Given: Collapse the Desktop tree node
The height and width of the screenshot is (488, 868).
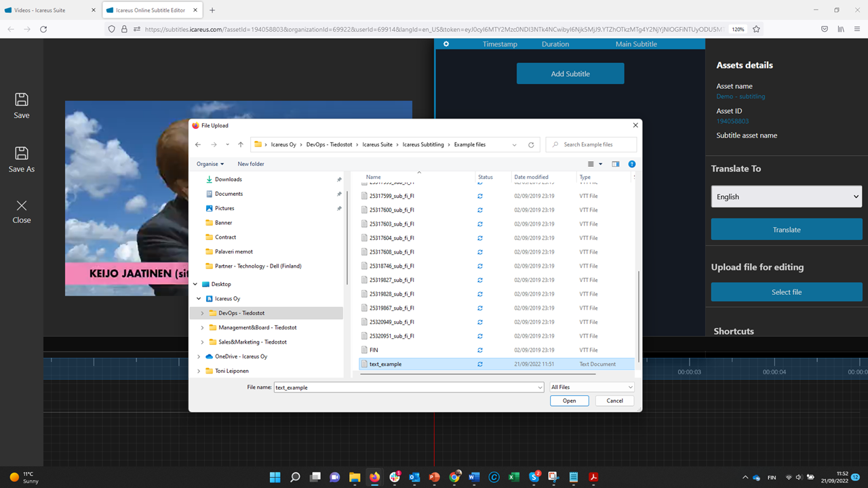Looking at the screenshot, I should (x=195, y=284).
